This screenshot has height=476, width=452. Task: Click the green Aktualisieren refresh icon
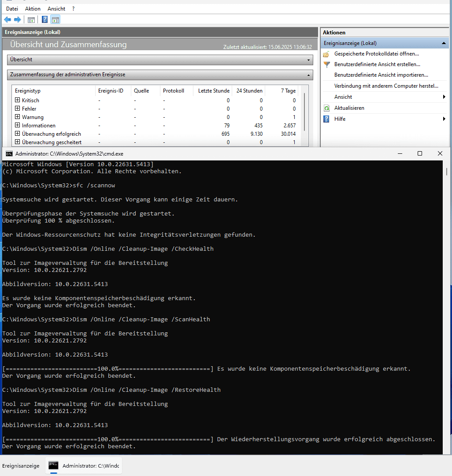pyautogui.click(x=327, y=108)
